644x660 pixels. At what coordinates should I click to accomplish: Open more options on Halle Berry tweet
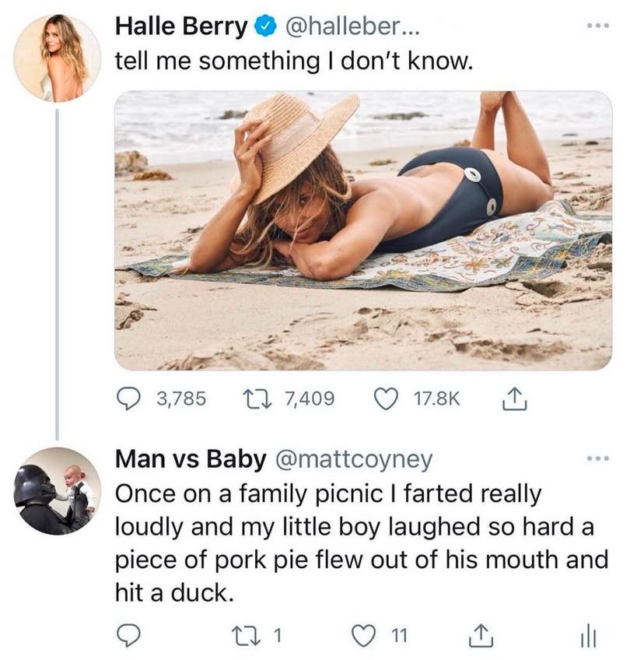(x=595, y=26)
